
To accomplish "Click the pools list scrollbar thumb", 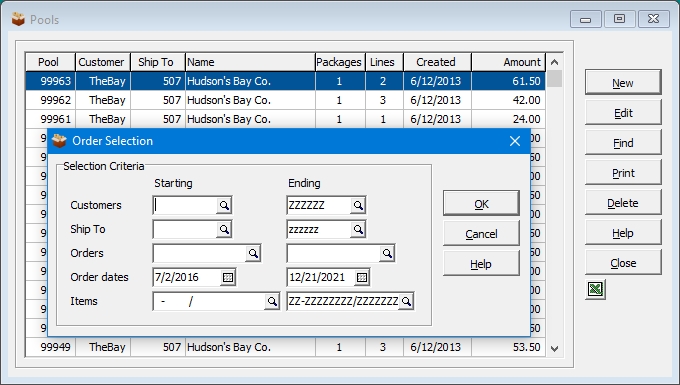I will (554, 79).
